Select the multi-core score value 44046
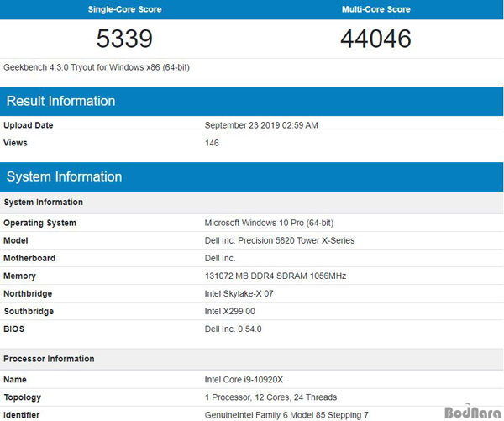Screen dimensions: 504x421 pyautogui.click(x=375, y=39)
